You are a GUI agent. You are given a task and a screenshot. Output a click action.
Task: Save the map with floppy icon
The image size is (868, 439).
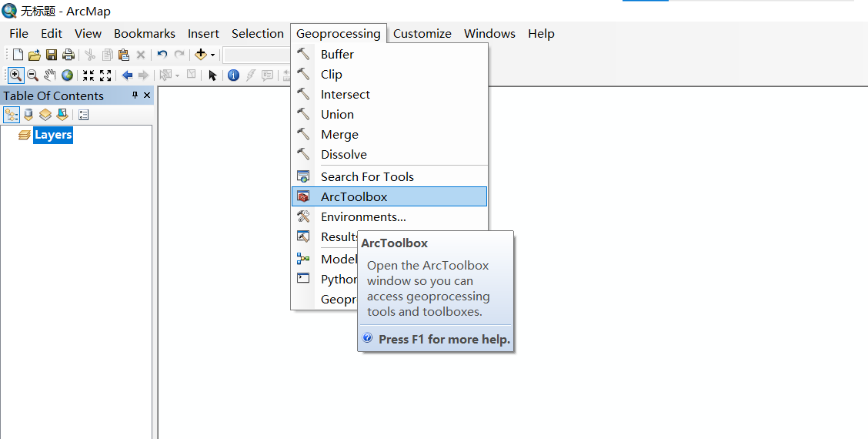tap(52, 55)
